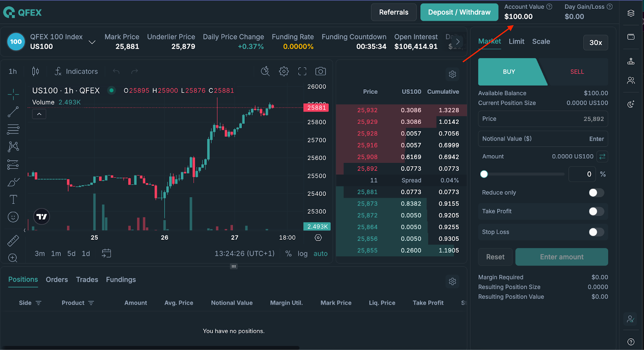Select the text annotation tool
Screen dimensions: 644x350
13,200
